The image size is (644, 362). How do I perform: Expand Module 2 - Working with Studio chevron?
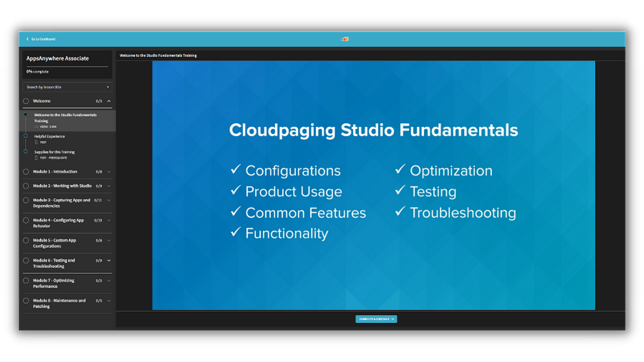109,186
